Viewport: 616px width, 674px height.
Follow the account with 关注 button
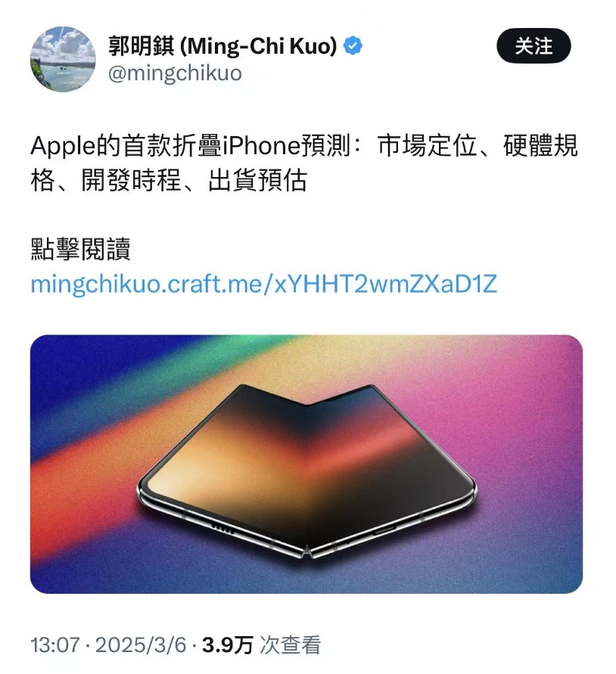click(x=534, y=45)
